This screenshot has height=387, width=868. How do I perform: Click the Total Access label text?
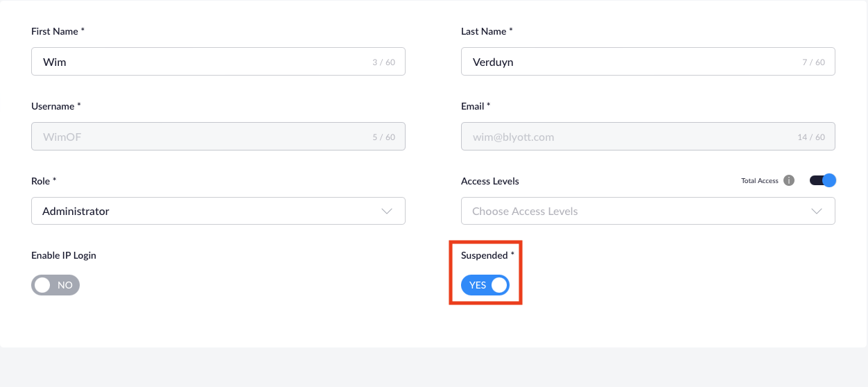759,181
